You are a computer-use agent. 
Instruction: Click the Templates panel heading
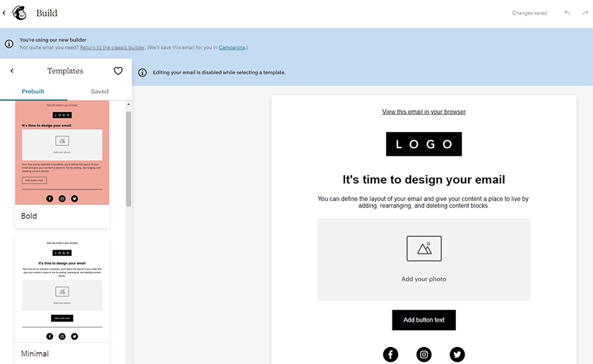coord(65,71)
